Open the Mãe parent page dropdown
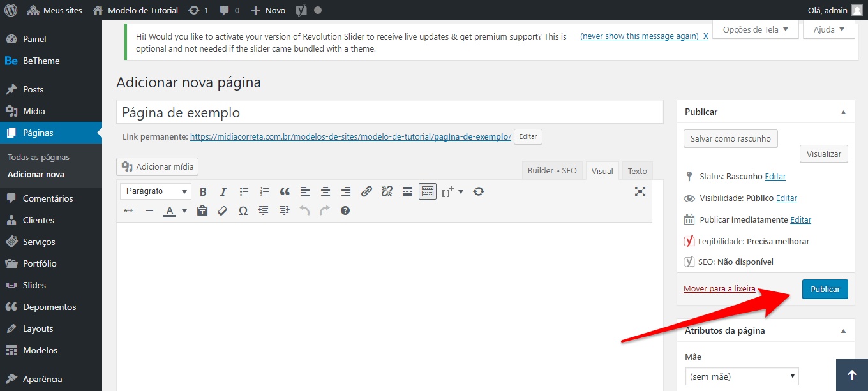868x391 pixels. [742, 376]
